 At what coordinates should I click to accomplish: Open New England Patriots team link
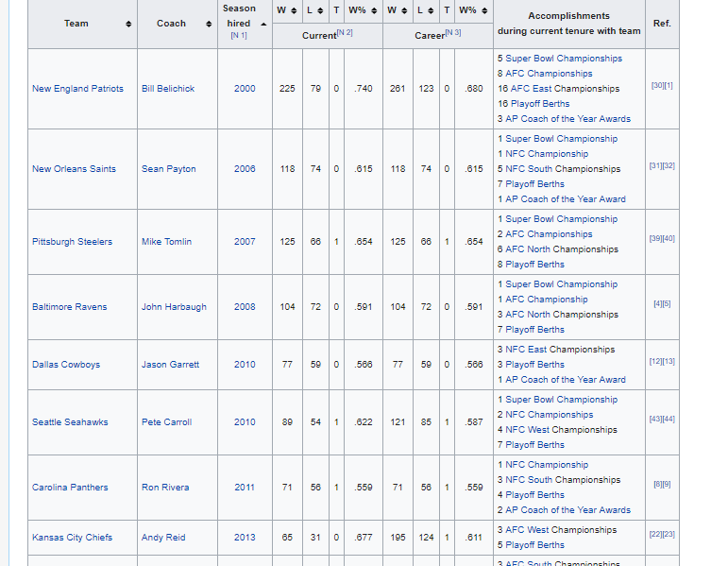pos(77,89)
